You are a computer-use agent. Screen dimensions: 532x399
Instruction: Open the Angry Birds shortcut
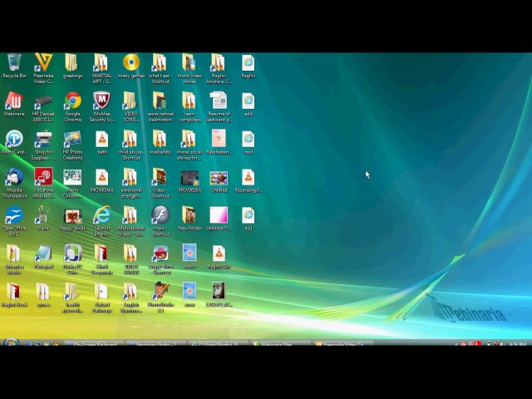coord(160,259)
